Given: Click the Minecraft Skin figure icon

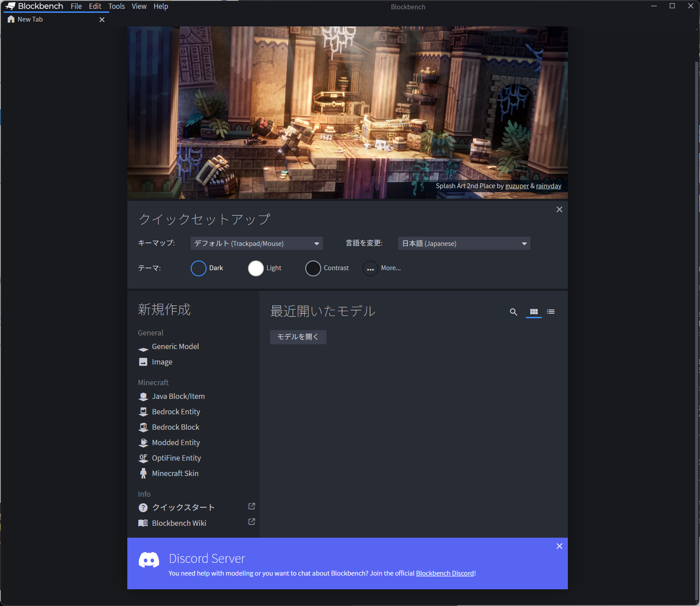Looking at the screenshot, I should pyautogui.click(x=143, y=473).
